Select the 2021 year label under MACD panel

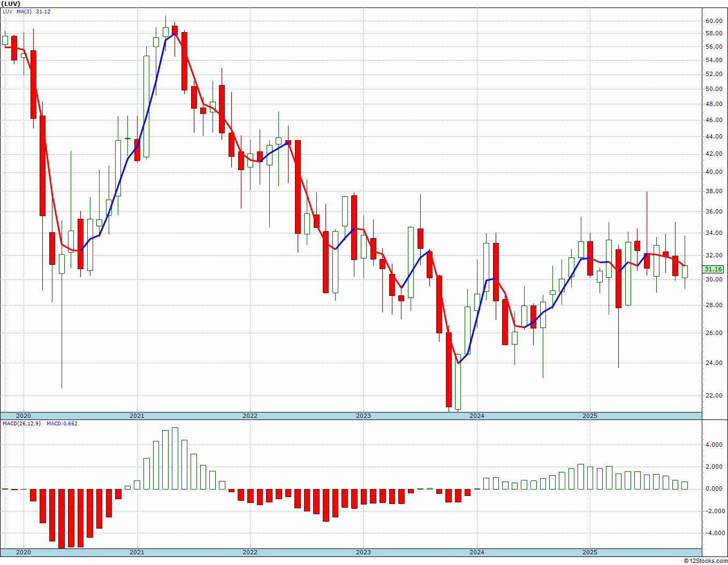(x=136, y=552)
